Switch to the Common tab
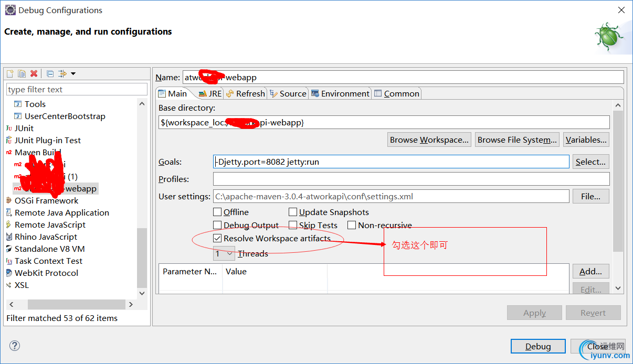Screen dimensions: 633x364 (396, 93)
